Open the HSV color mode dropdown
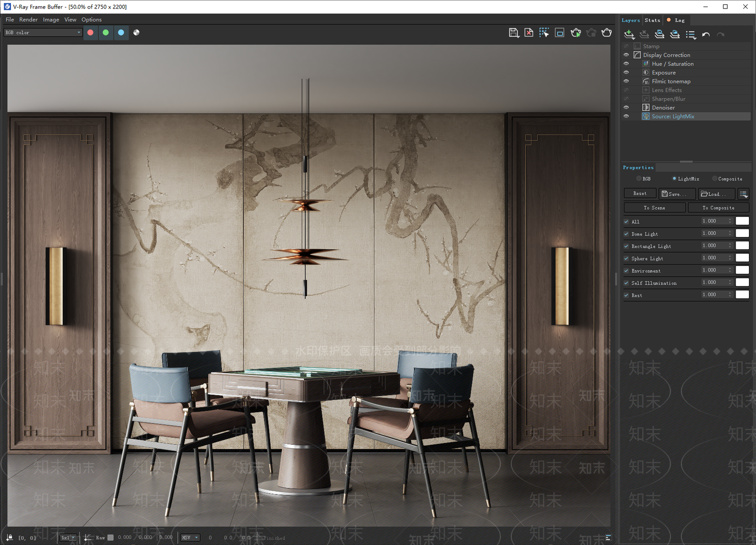 190,537
